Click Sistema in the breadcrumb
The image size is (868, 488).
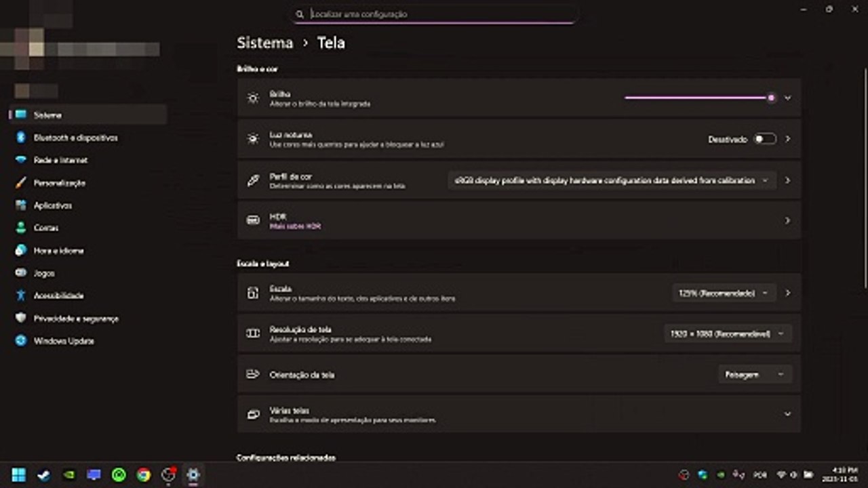pyautogui.click(x=265, y=43)
